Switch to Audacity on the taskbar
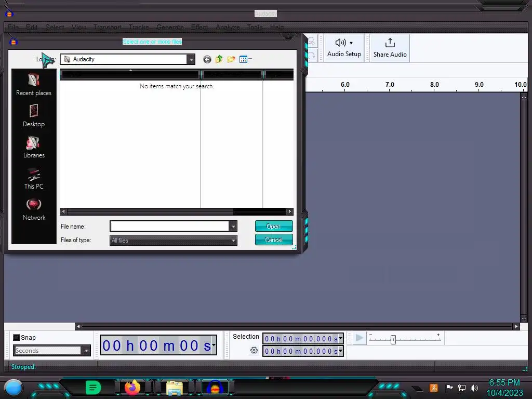The height and width of the screenshot is (399, 532). tap(215, 388)
